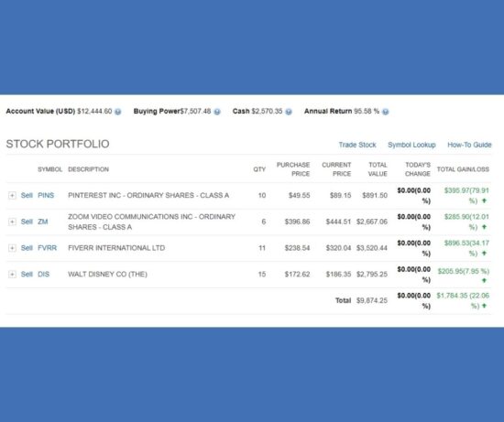This screenshot has height=422, width=504.
Task: Click the Account Value $12,444.60 amount
Action: pos(94,112)
